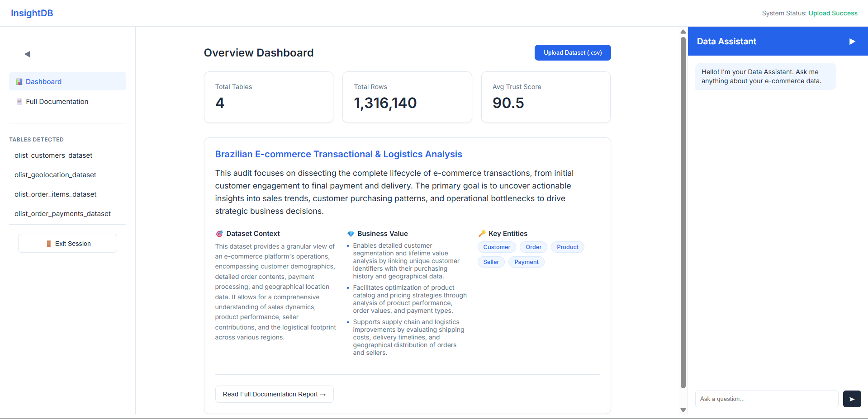This screenshot has width=868, height=419.
Task: Click the Ask a question input field
Action: 766,399
